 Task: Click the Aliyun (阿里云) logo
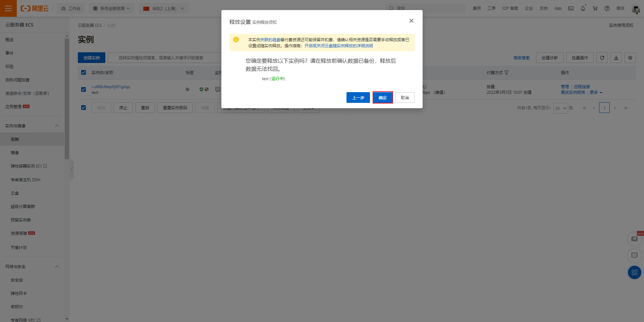click(x=35, y=8)
